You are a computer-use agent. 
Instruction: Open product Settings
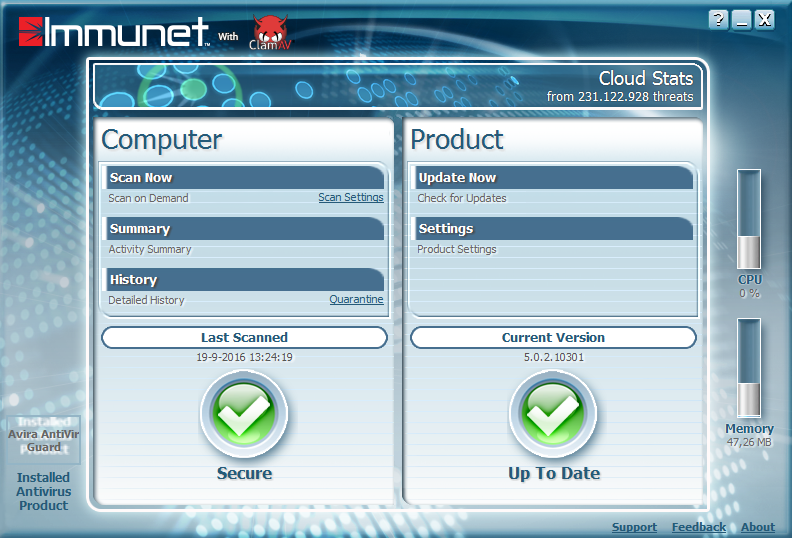click(x=446, y=229)
